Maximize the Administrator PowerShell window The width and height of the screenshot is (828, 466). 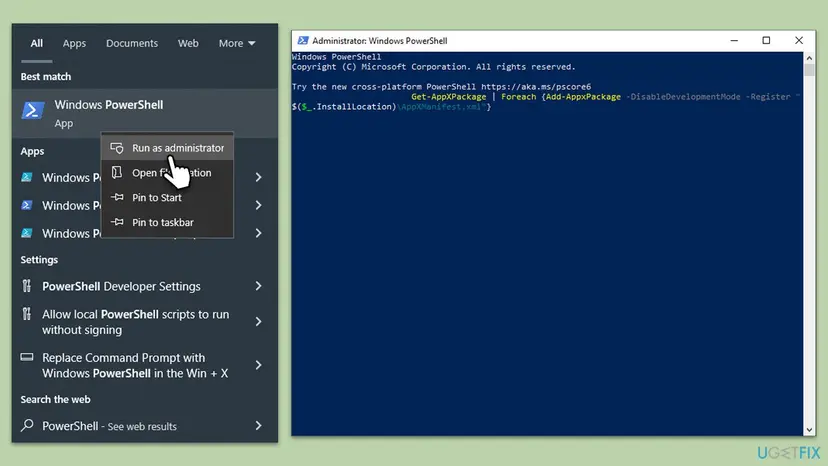pyautogui.click(x=766, y=41)
